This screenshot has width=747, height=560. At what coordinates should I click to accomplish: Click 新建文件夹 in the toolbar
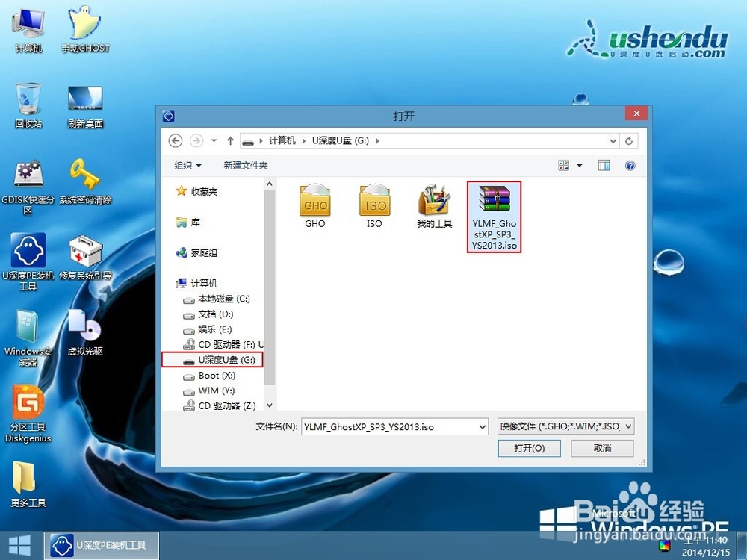pyautogui.click(x=245, y=165)
